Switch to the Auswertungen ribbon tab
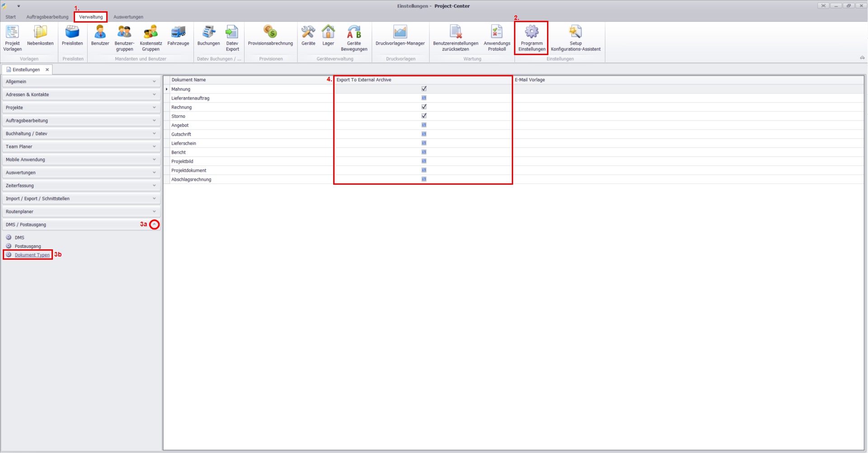Viewport: 868px width, 453px height. click(x=128, y=17)
